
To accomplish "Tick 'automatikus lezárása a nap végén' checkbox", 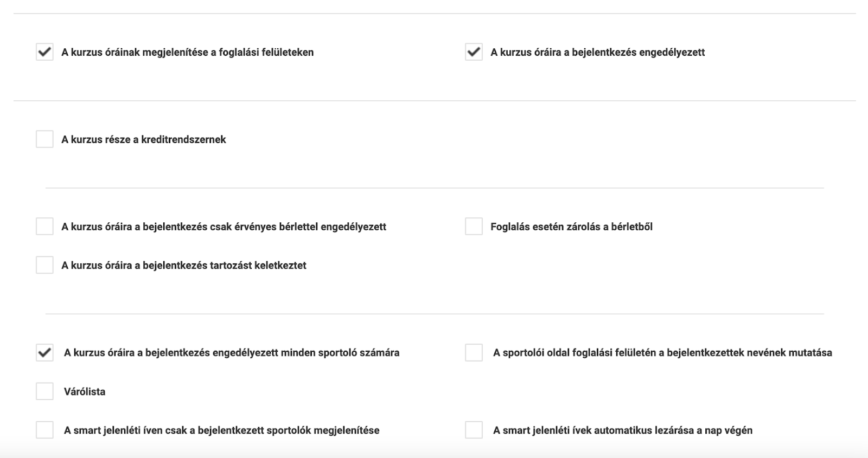I will pyautogui.click(x=474, y=430).
